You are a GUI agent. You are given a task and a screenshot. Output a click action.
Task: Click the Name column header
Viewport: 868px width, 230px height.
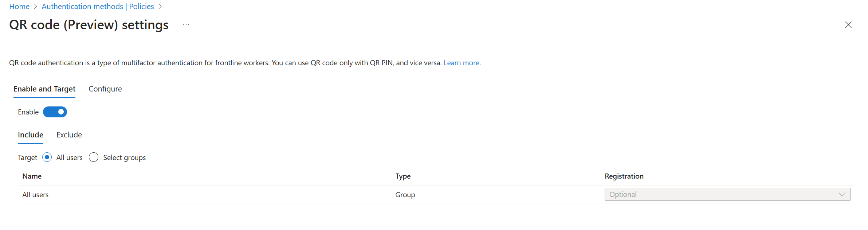32,176
